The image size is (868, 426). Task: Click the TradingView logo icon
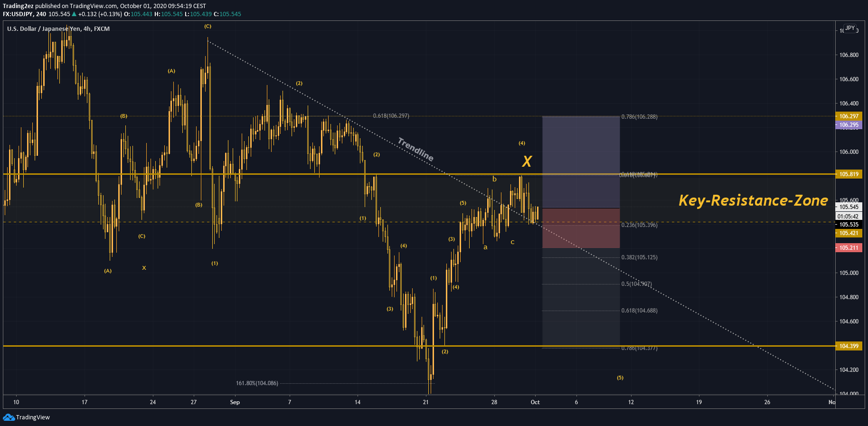coord(9,417)
